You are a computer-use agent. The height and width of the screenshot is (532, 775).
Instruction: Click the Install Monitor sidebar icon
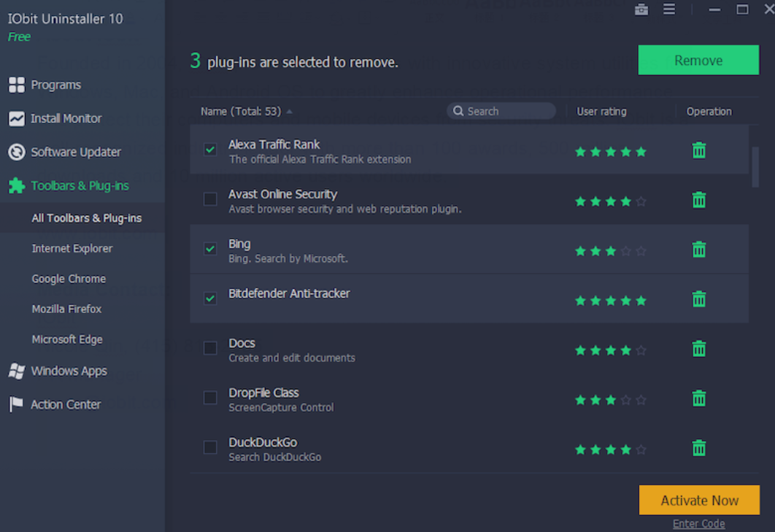(16, 118)
